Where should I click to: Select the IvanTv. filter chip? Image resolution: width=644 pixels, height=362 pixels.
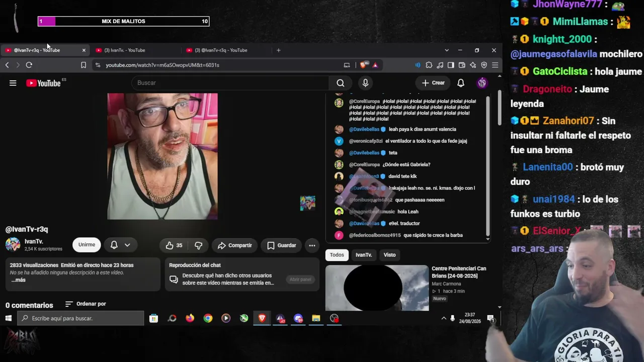(x=364, y=255)
